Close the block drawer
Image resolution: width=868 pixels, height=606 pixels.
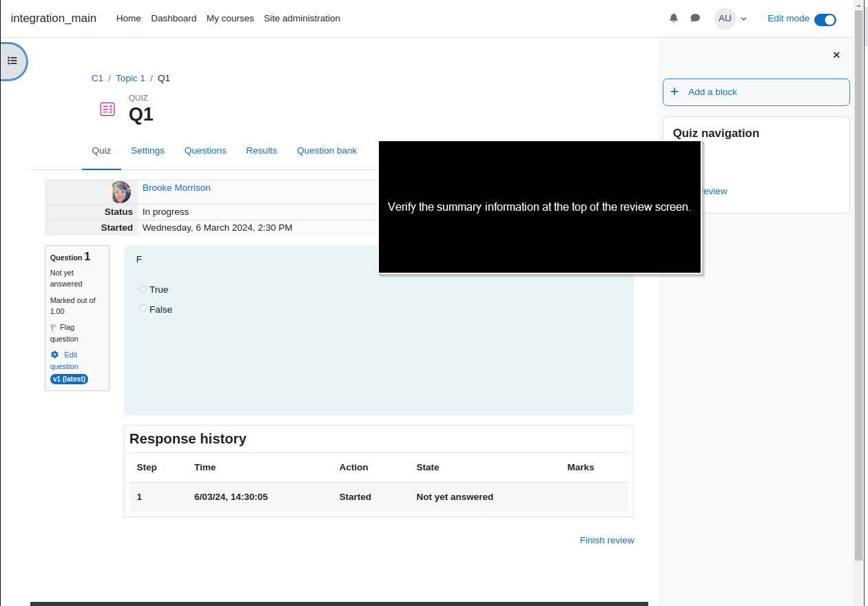click(x=836, y=55)
